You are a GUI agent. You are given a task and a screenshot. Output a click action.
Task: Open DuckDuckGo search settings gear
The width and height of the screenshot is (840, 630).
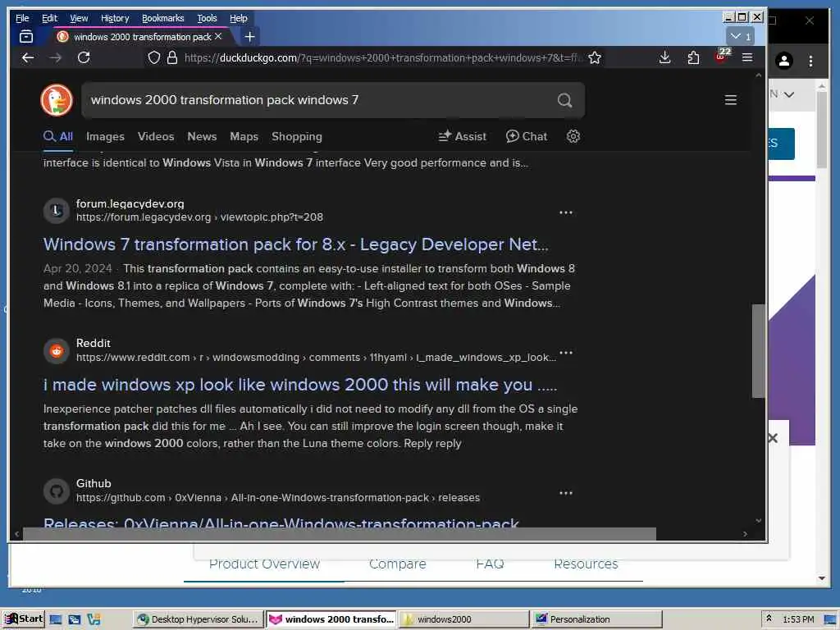(x=573, y=136)
